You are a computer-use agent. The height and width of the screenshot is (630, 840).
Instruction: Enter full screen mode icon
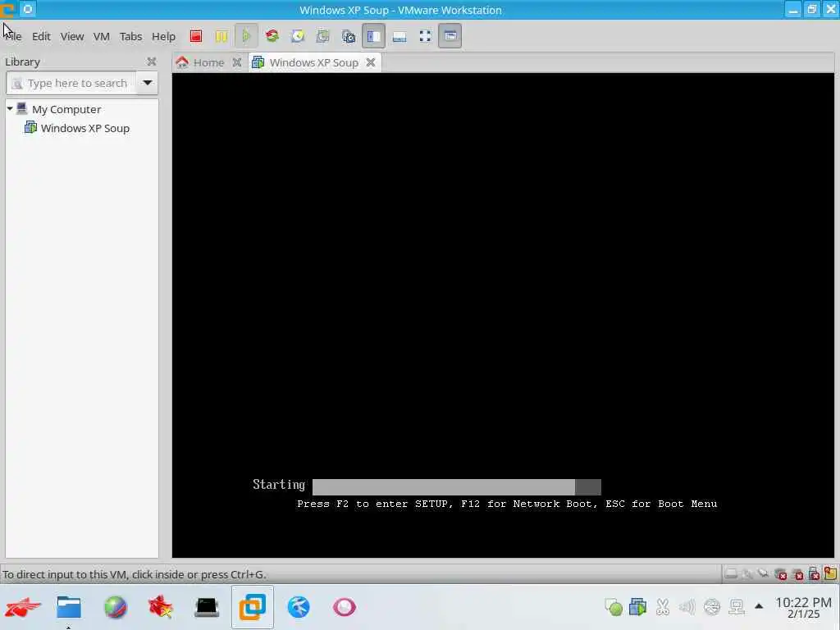426,36
